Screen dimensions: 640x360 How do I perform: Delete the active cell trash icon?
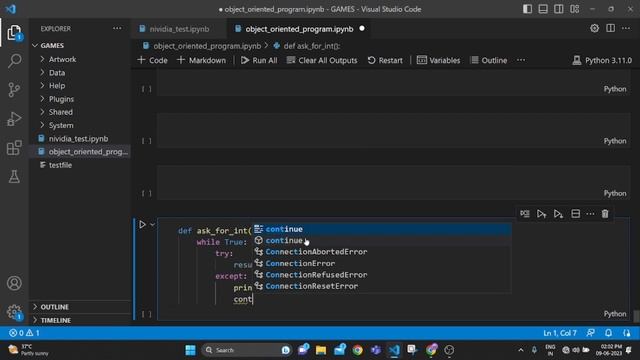[x=605, y=214]
